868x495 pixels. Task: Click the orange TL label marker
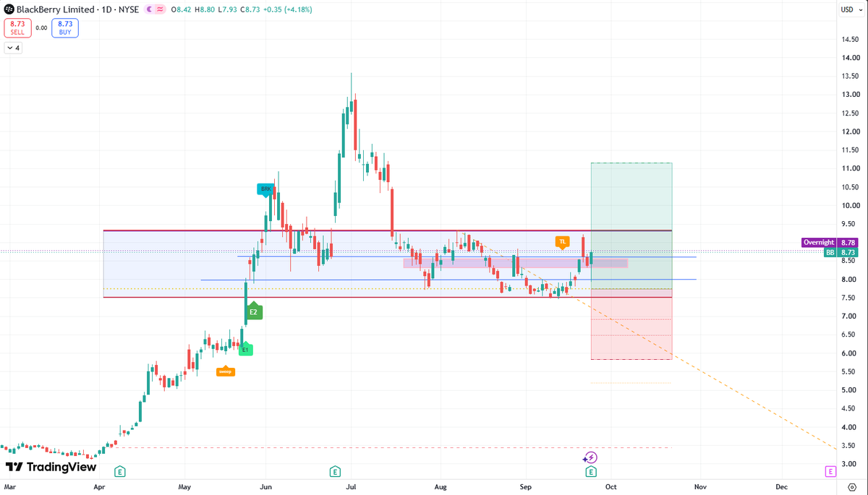click(562, 241)
